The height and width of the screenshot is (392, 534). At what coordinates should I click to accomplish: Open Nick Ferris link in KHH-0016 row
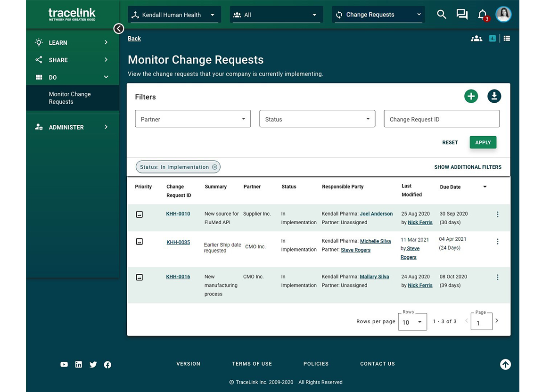coord(420,286)
